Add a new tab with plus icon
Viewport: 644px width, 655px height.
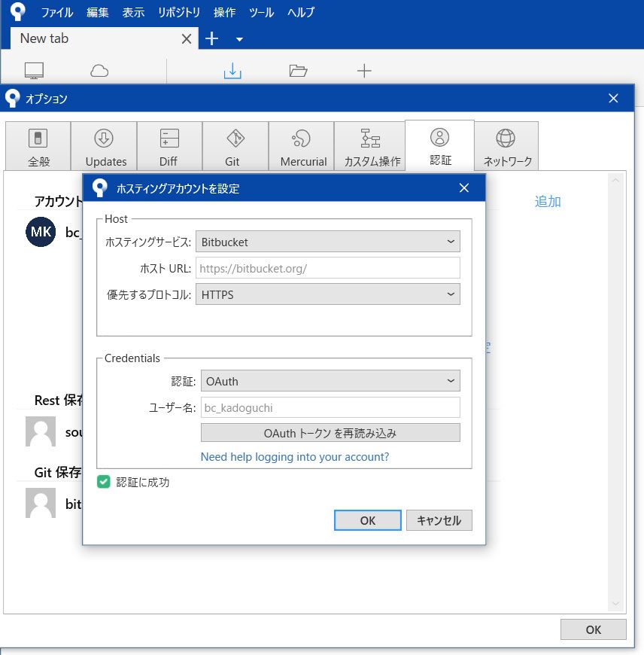click(211, 38)
